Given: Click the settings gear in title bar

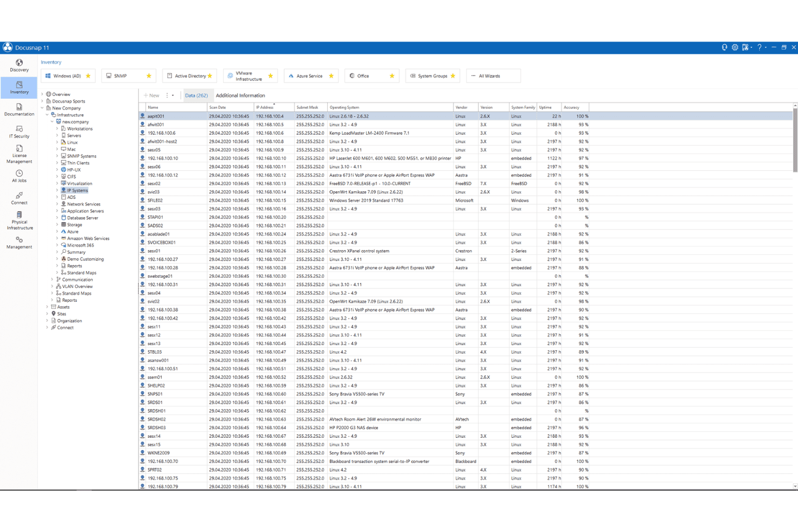Looking at the screenshot, I should click(735, 47).
